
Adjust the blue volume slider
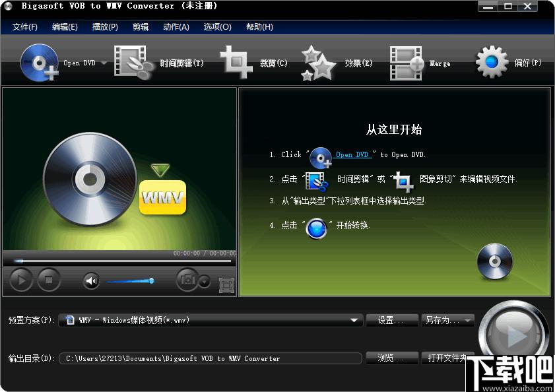pyautogui.click(x=130, y=281)
